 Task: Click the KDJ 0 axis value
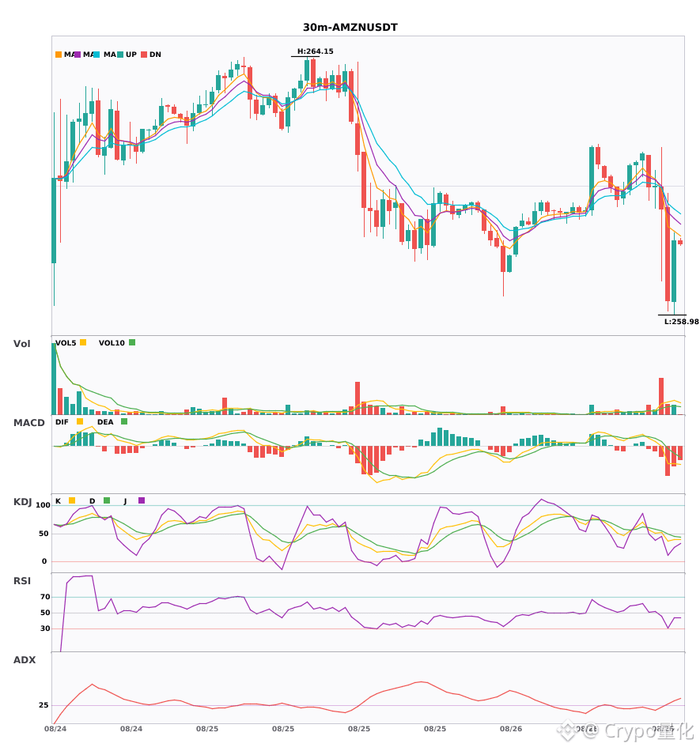point(44,561)
